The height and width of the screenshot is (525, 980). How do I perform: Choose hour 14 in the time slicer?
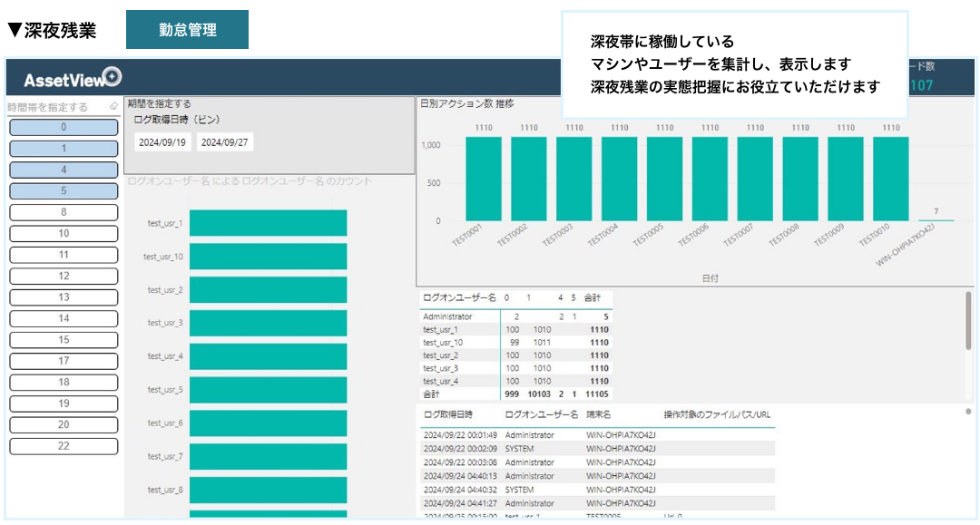point(64,318)
